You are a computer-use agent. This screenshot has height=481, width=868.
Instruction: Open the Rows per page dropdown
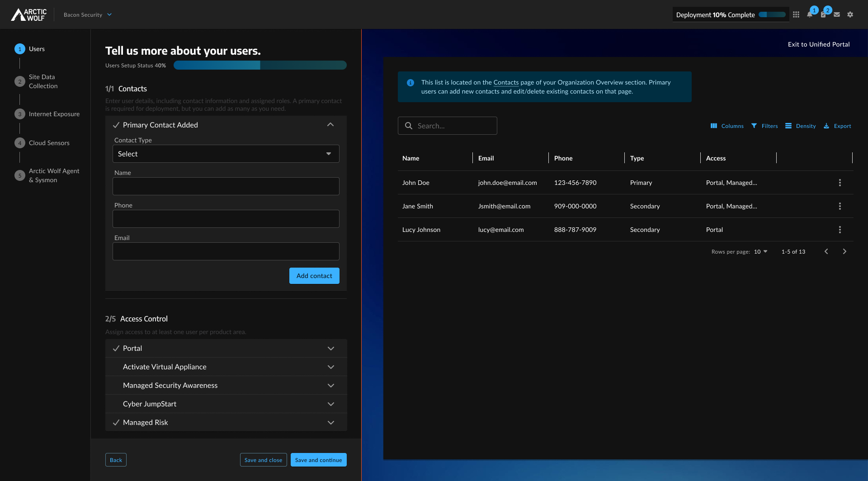761,252
